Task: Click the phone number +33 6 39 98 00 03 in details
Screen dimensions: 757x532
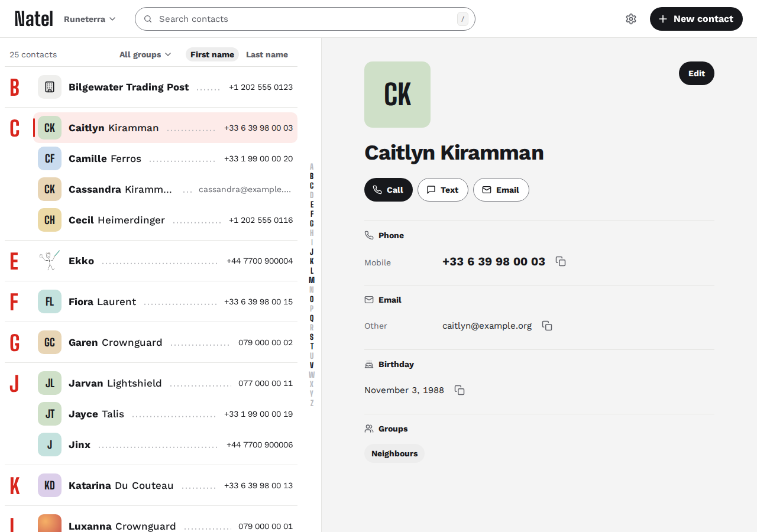Action: [494, 261]
